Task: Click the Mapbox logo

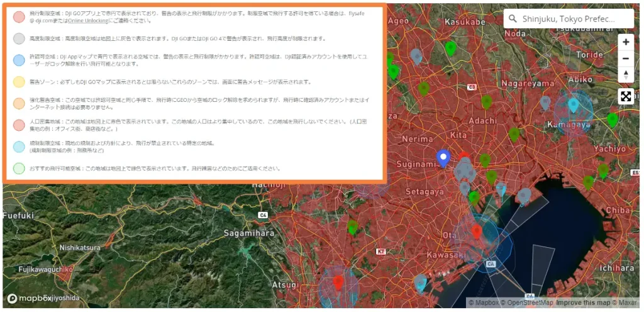Action: click(x=30, y=298)
